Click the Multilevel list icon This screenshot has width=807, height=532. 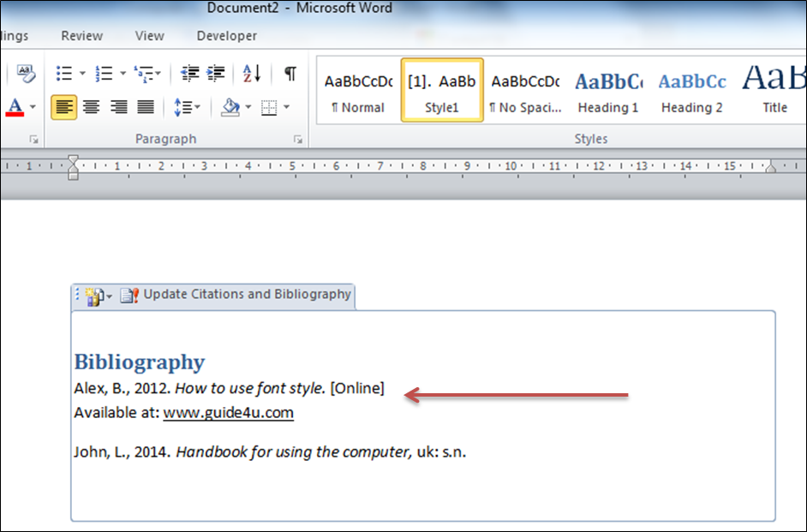click(x=143, y=73)
